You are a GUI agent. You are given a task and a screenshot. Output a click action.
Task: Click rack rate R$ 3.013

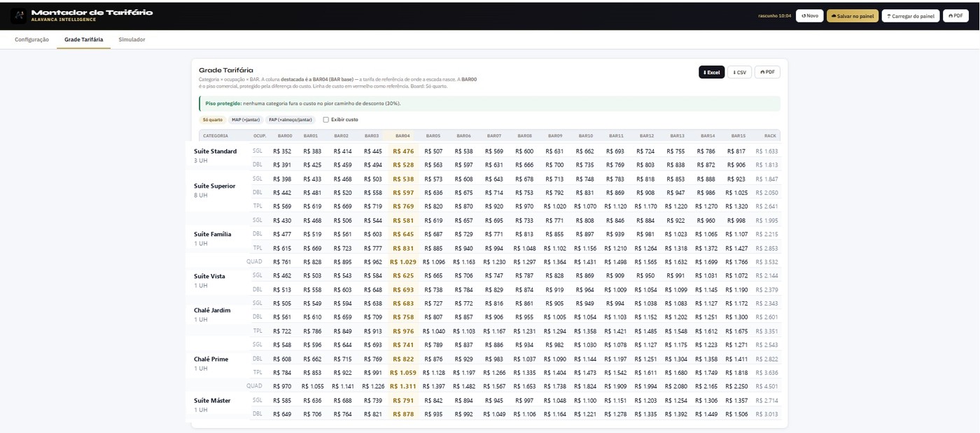[767, 414]
